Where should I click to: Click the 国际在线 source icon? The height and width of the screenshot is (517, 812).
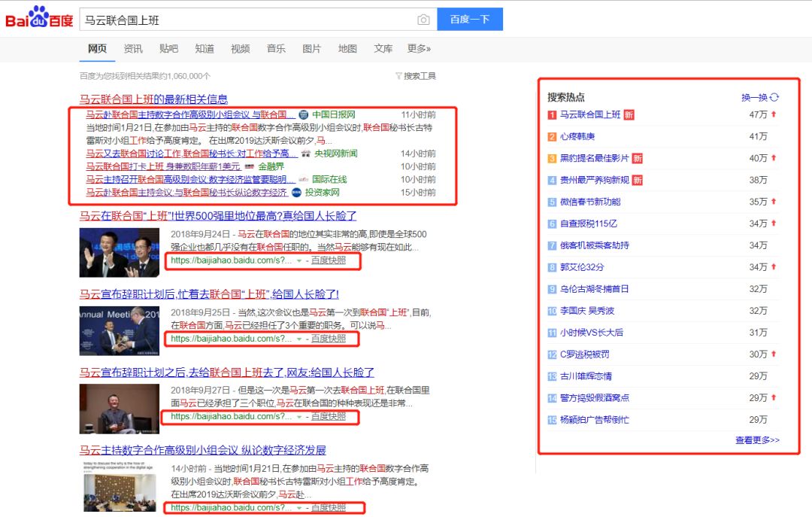pos(304,179)
